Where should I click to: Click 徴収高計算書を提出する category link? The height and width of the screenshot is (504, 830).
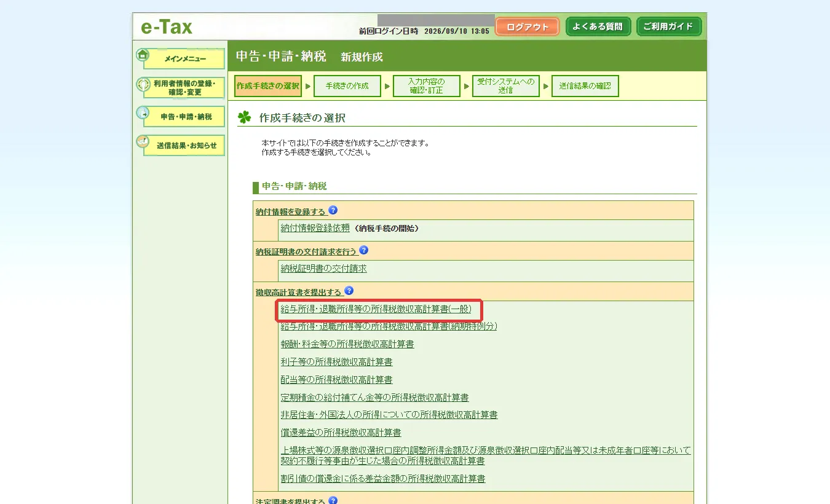pyautogui.click(x=299, y=291)
